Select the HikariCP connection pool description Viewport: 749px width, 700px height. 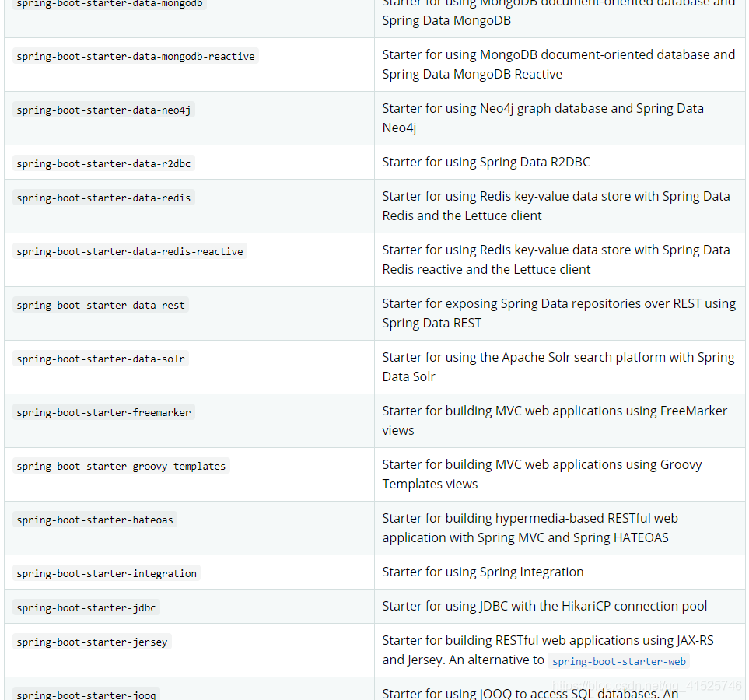tap(544, 606)
